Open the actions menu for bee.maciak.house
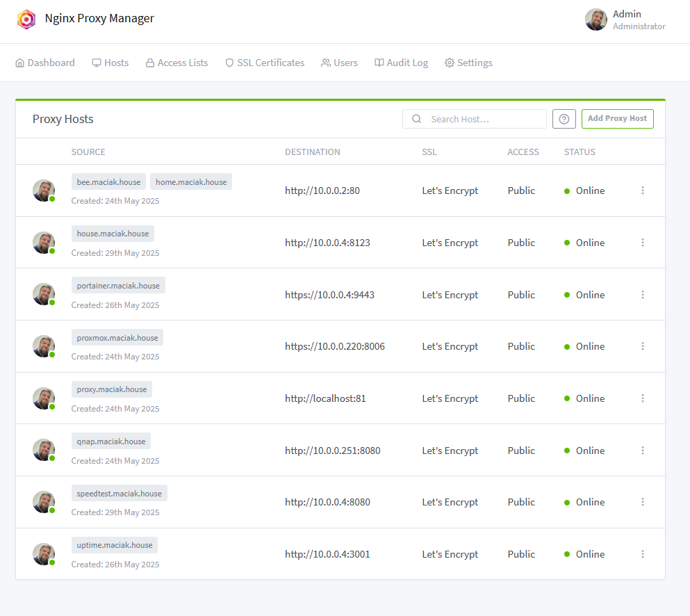 [x=643, y=190]
